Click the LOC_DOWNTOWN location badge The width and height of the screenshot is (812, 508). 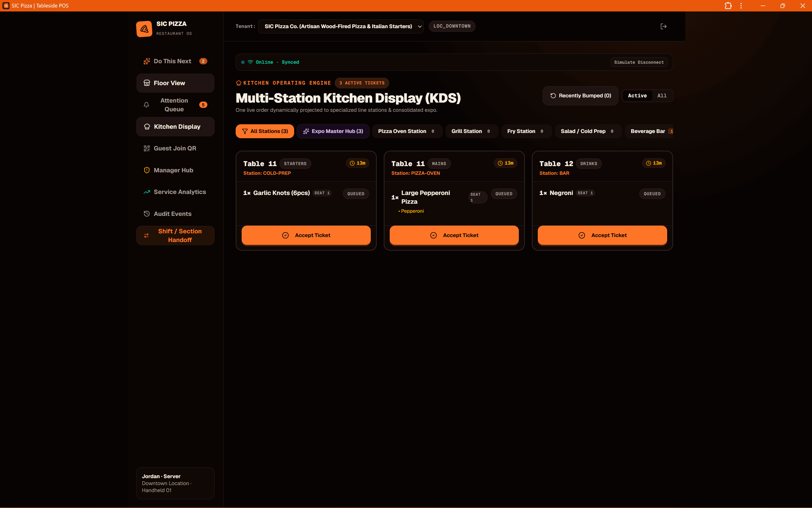point(452,26)
